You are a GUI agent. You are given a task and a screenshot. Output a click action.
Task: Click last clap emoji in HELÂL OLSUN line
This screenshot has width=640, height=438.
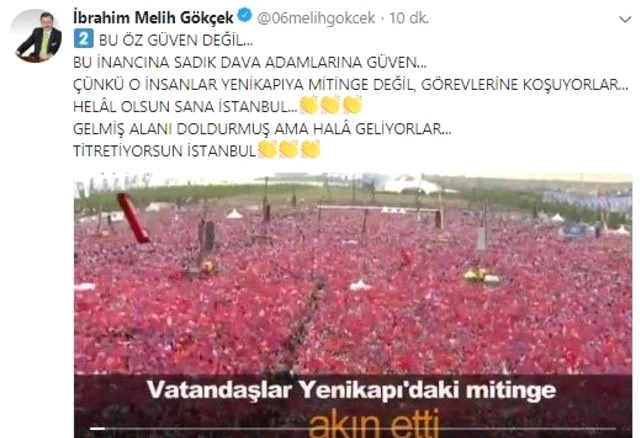[352, 105]
